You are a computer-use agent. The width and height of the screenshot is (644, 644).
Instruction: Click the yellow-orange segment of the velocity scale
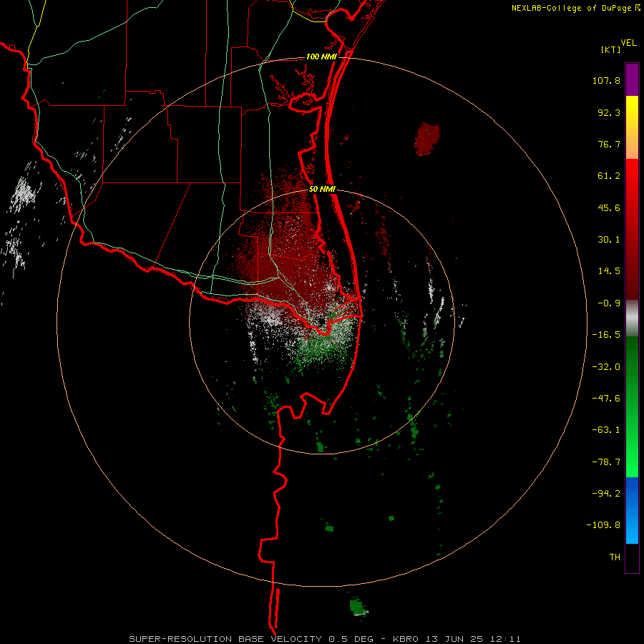click(x=632, y=127)
